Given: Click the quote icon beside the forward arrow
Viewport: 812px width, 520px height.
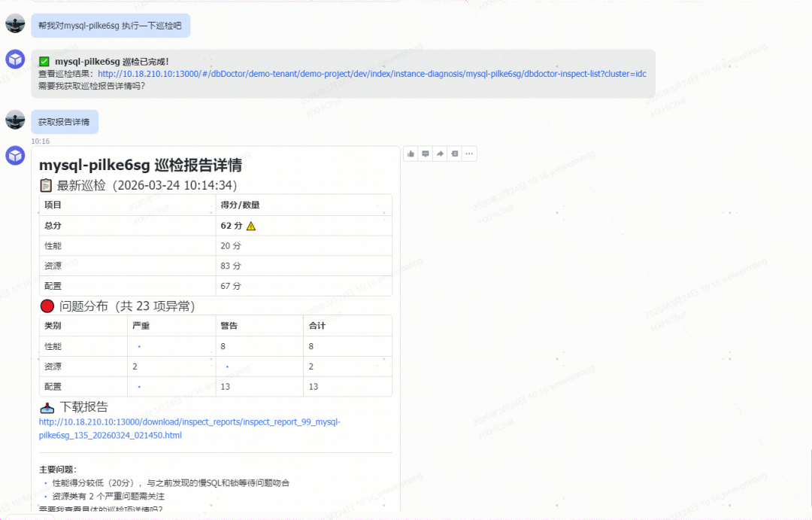Looking at the screenshot, I should [454, 154].
